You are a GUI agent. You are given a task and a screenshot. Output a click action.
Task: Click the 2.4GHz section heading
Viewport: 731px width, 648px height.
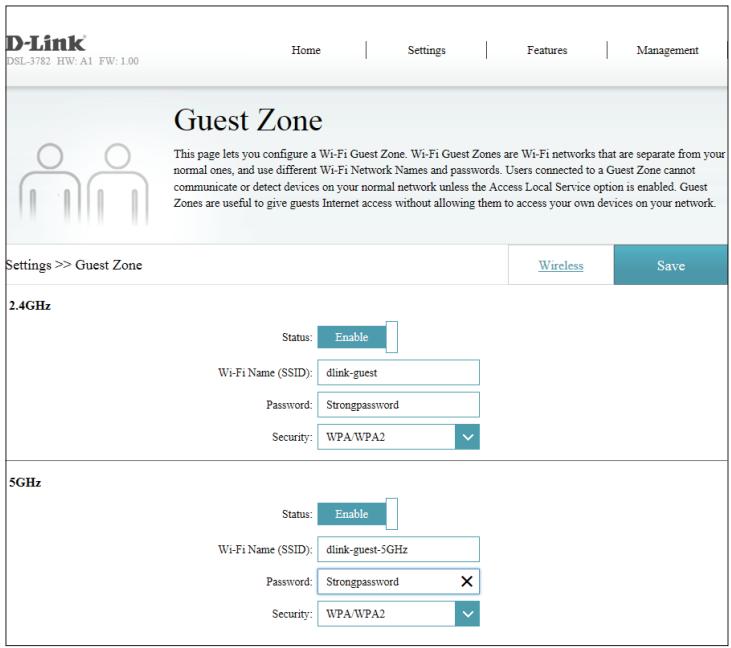click(29, 306)
